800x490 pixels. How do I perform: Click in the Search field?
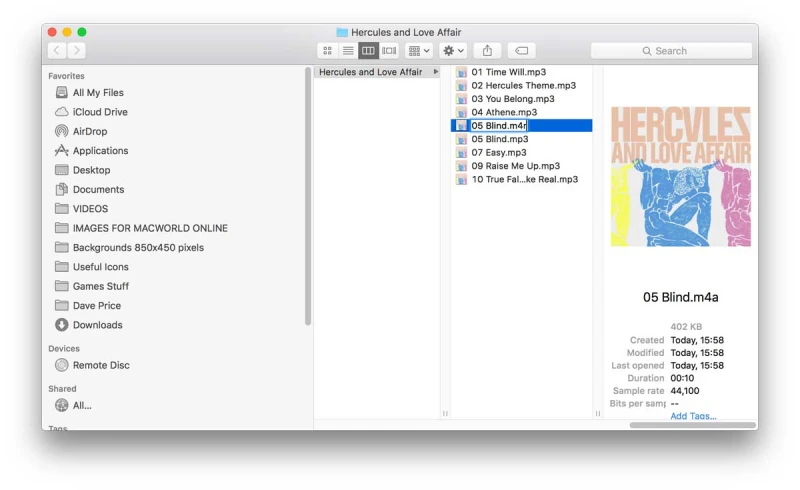(x=671, y=50)
